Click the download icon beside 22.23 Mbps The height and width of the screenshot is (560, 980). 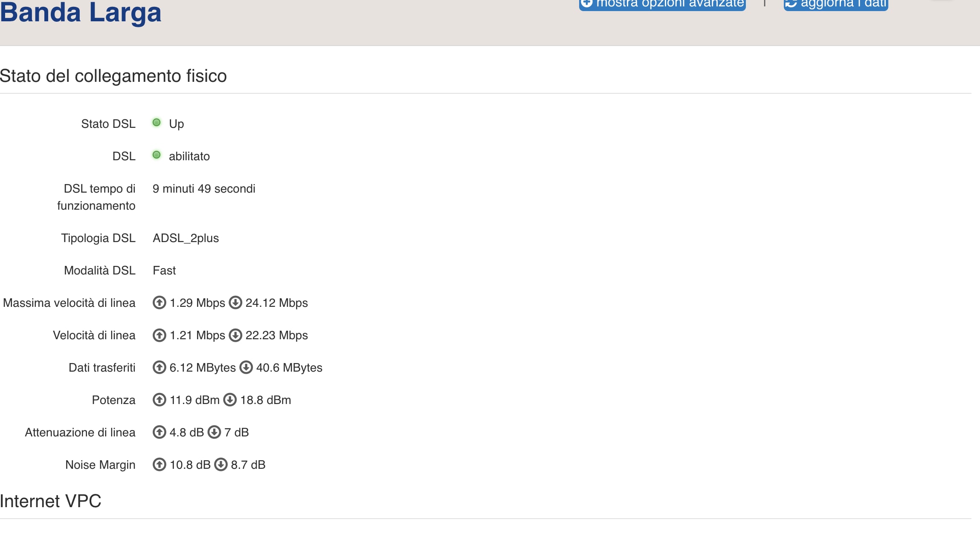pos(235,335)
